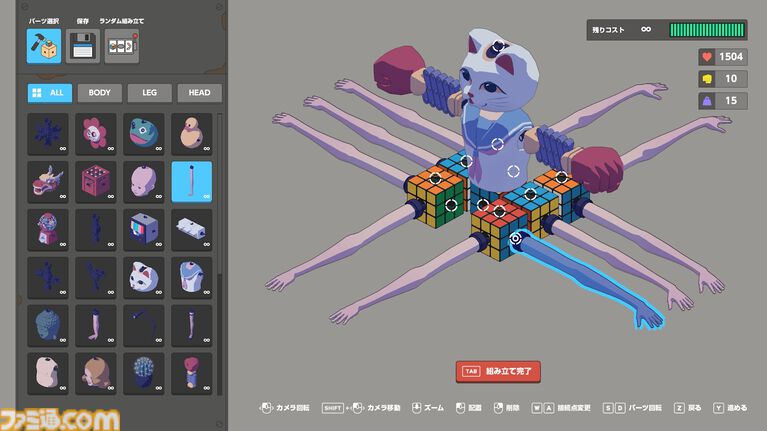The image size is (767, 431).
Task: Click the 配置 control hint
Action: pyautogui.click(x=469, y=408)
